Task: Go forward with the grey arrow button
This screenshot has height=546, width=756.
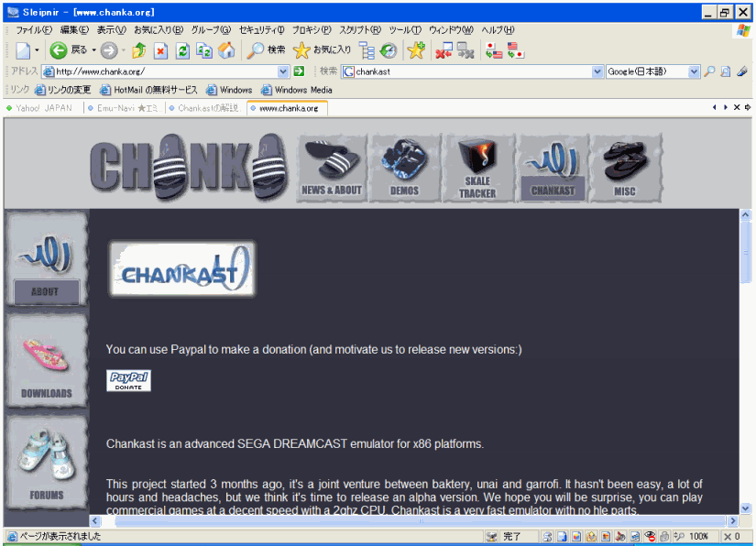Action: [x=109, y=50]
